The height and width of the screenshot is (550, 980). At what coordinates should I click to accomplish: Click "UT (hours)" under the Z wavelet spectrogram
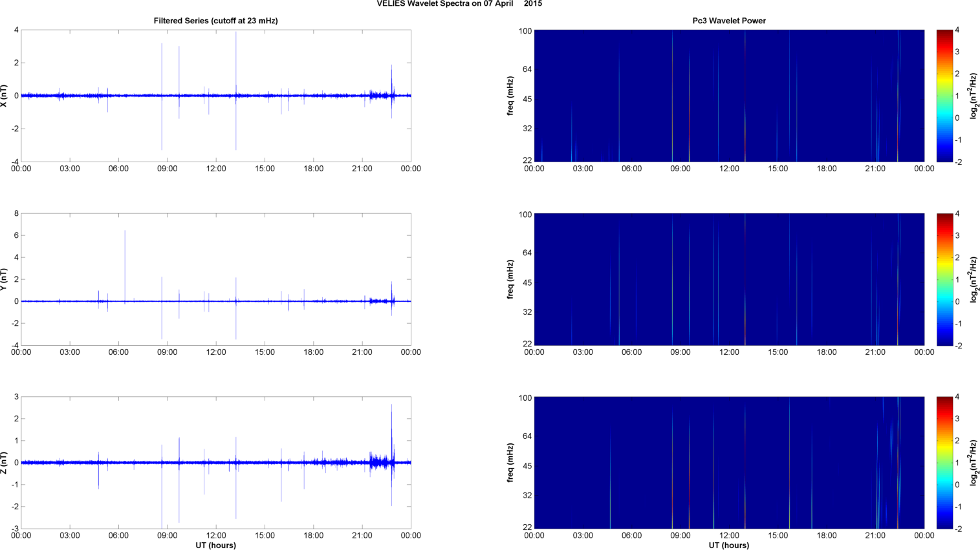tap(729, 545)
